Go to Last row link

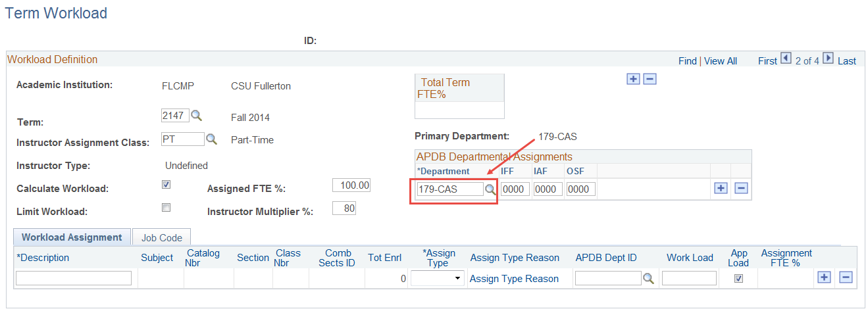coord(847,60)
